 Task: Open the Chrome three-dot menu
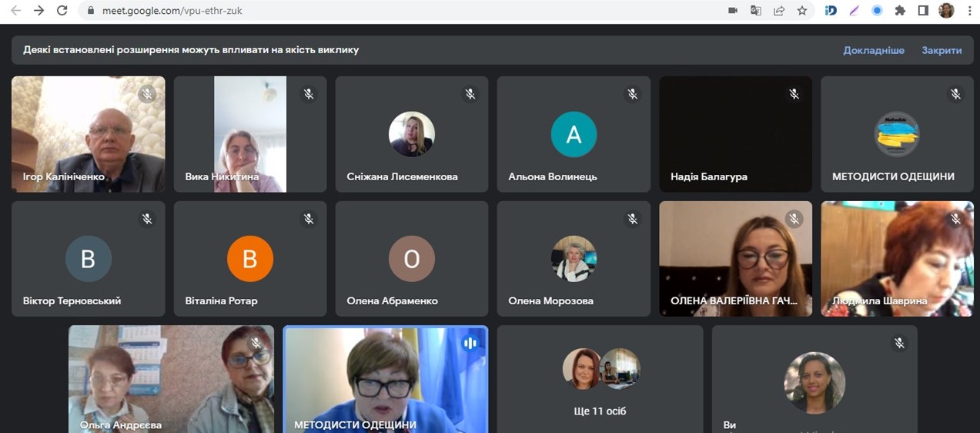(968, 11)
